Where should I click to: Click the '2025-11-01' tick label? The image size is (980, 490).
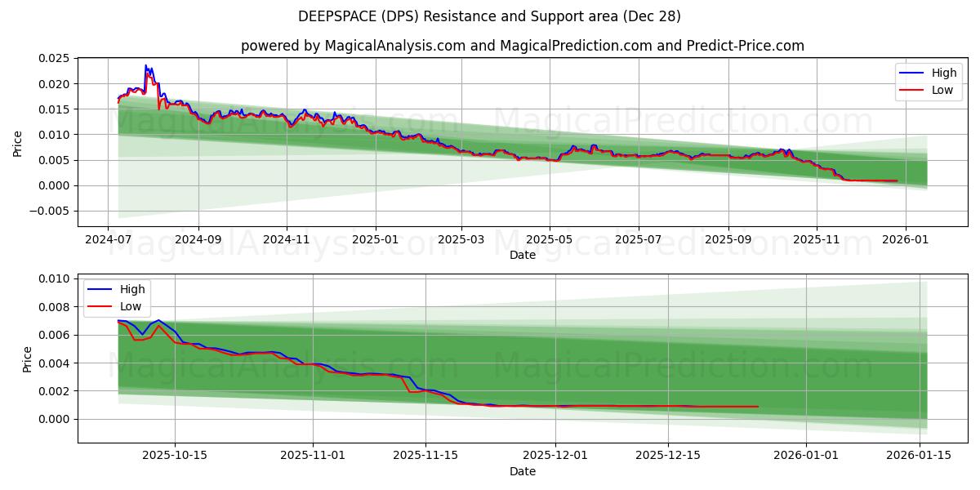tap(314, 456)
